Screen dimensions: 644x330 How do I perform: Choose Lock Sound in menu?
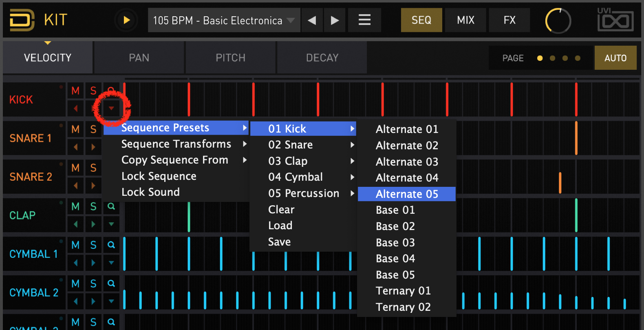[176, 192]
